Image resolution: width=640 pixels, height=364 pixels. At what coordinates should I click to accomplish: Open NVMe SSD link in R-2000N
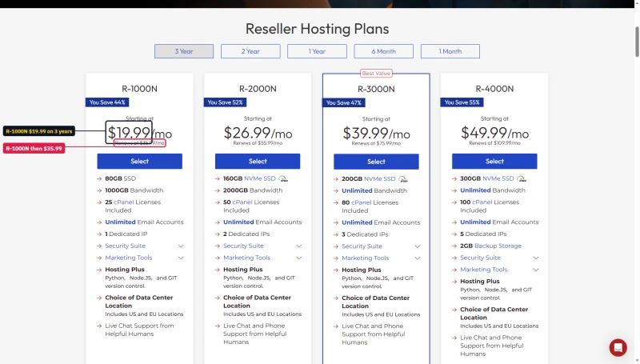pyautogui.click(x=260, y=178)
